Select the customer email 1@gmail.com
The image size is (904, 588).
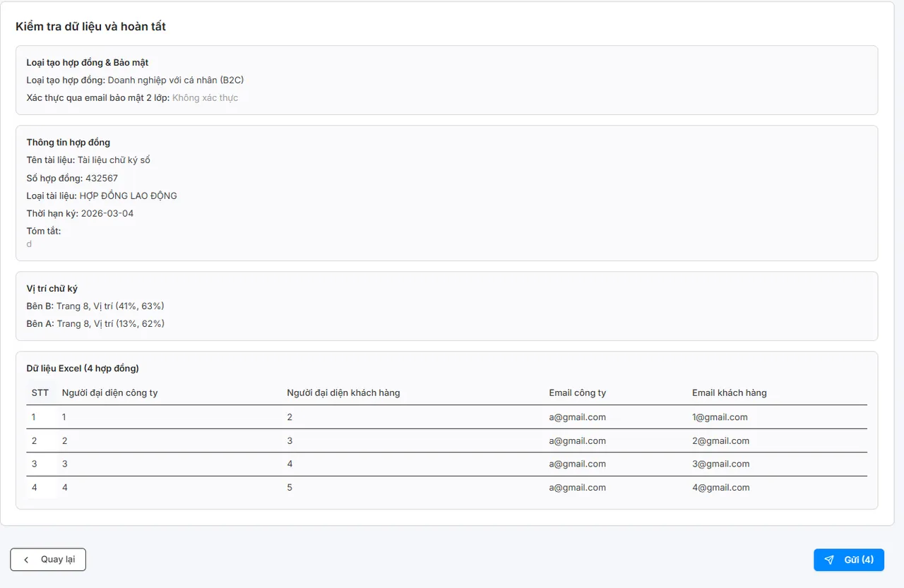pyautogui.click(x=720, y=417)
